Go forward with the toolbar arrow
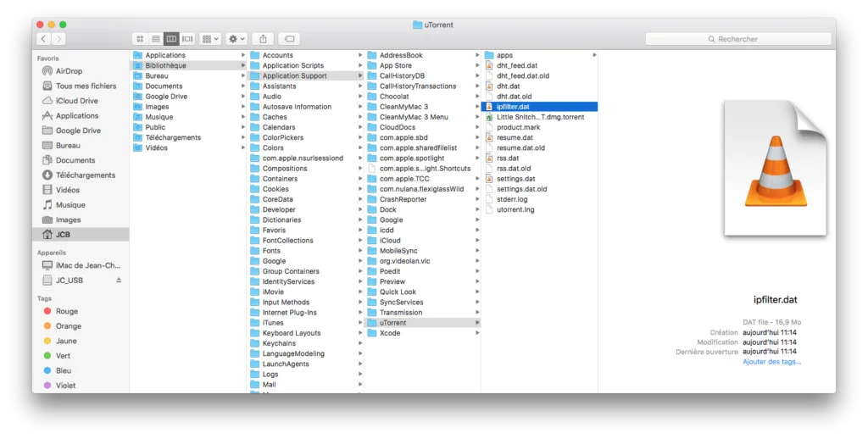Screen dimensions: 868x439 tap(58, 39)
